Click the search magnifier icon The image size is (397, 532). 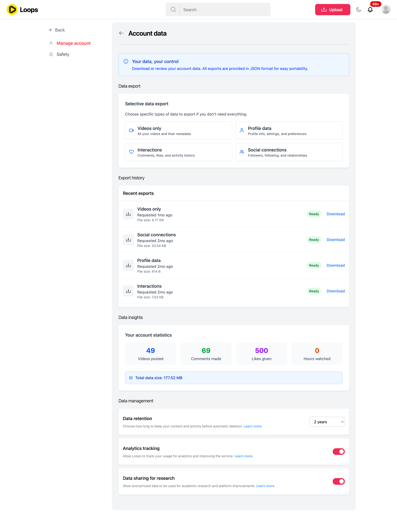coord(173,10)
